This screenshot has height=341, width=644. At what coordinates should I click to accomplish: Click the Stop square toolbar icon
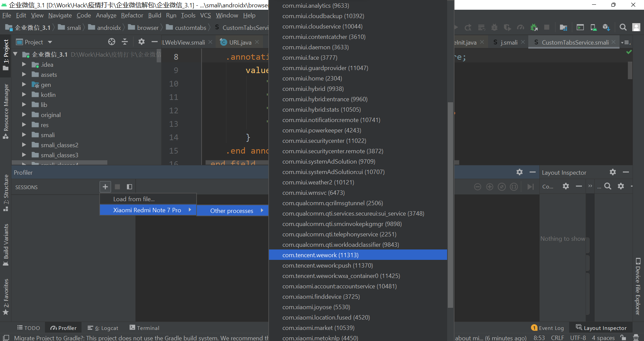point(547,27)
